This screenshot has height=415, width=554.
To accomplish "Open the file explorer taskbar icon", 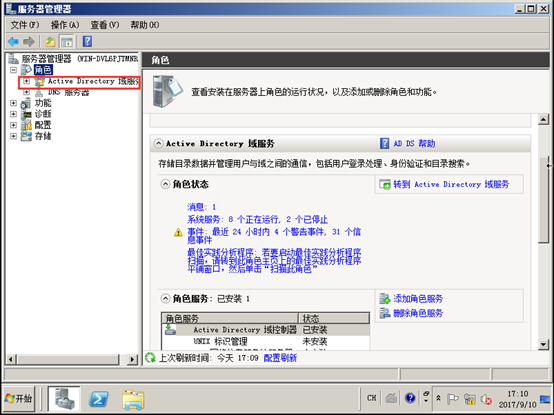I will (x=133, y=399).
